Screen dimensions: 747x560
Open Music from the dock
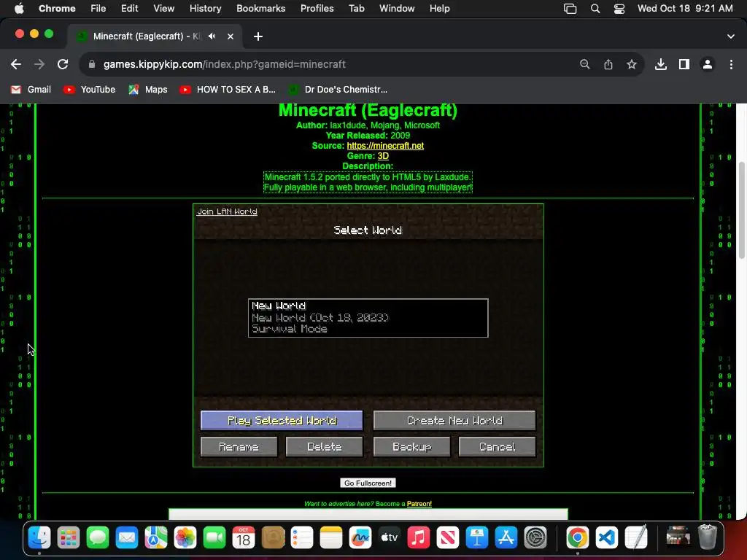[x=418, y=538]
